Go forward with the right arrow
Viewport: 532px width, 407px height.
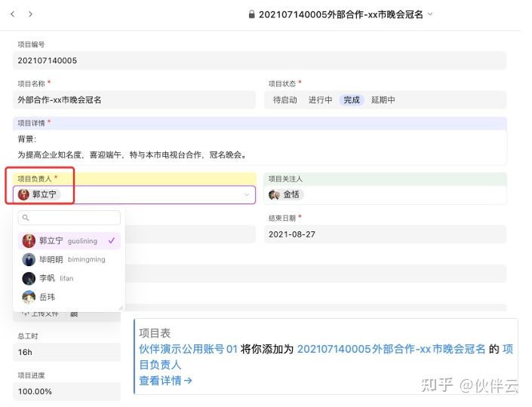coord(30,14)
